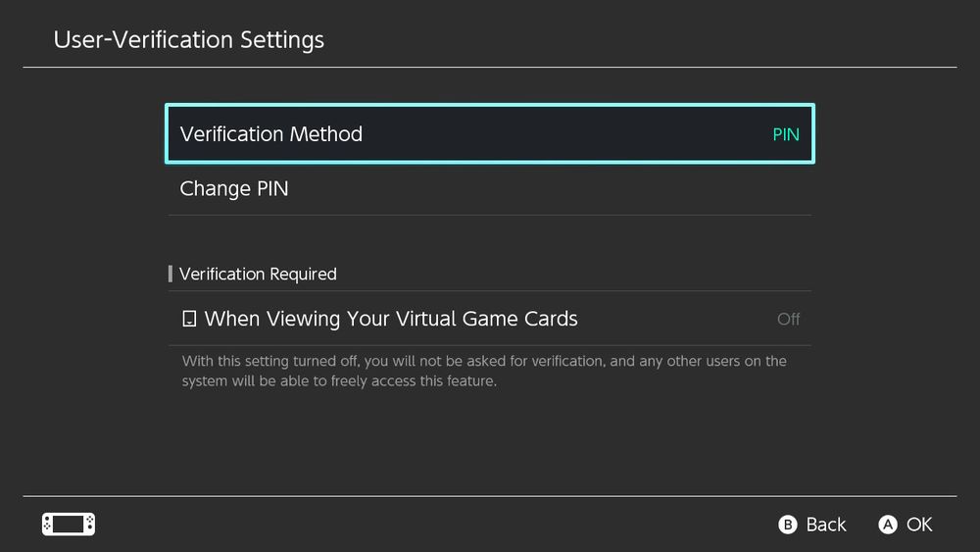The height and width of the screenshot is (552, 980).
Task: Open the Verification Method setting
Action: pyautogui.click(x=490, y=133)
